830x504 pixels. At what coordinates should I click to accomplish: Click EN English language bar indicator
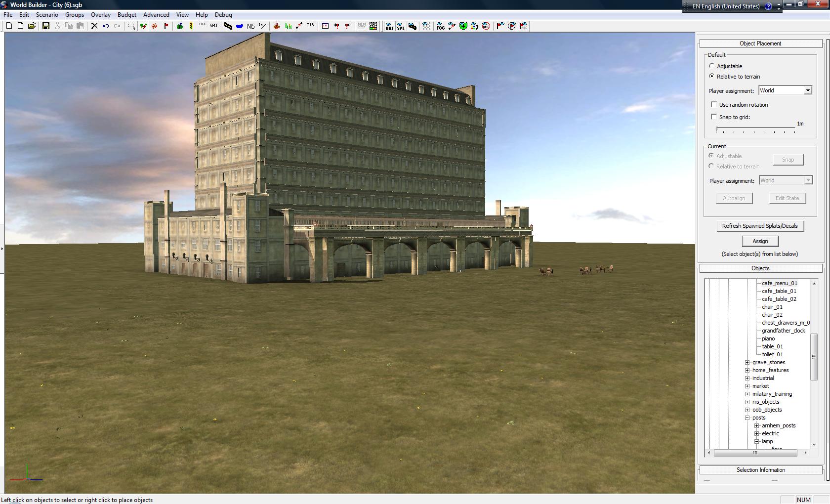[726, 6]
